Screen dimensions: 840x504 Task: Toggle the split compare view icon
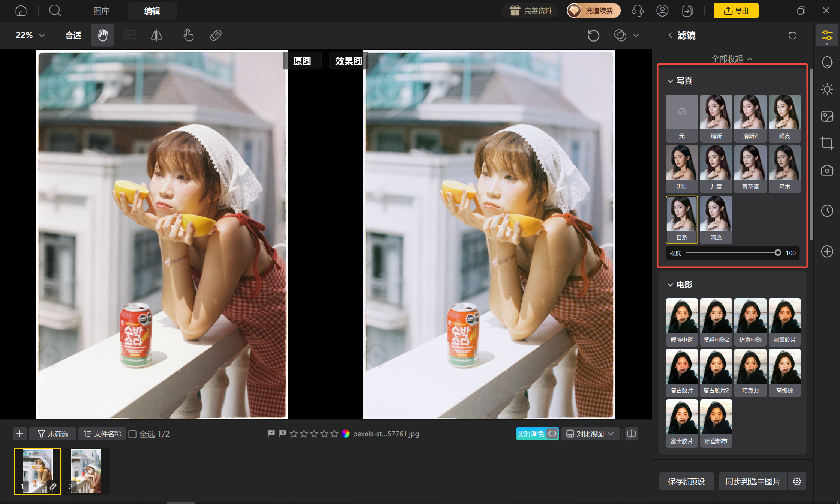(631, 434)
